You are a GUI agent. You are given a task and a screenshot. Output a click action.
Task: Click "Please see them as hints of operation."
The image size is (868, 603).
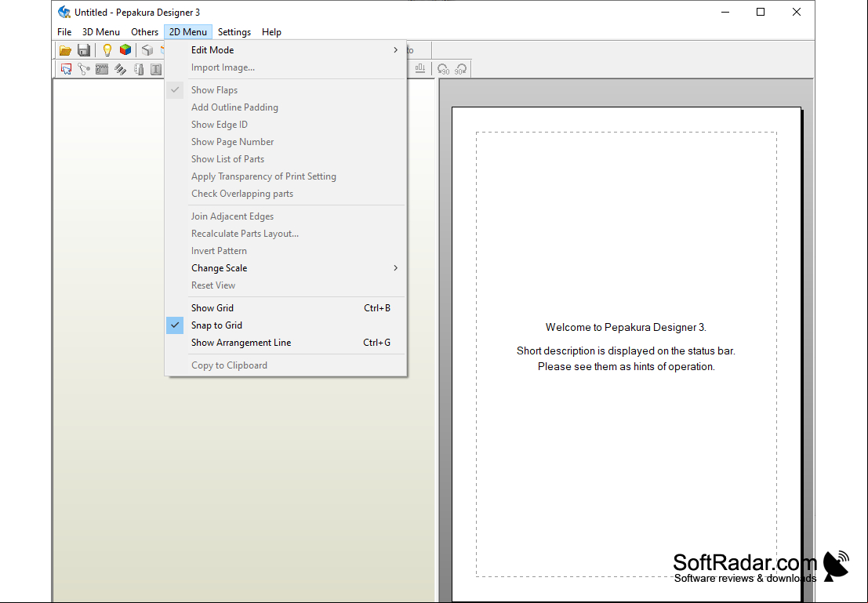(x=626, y=366)
